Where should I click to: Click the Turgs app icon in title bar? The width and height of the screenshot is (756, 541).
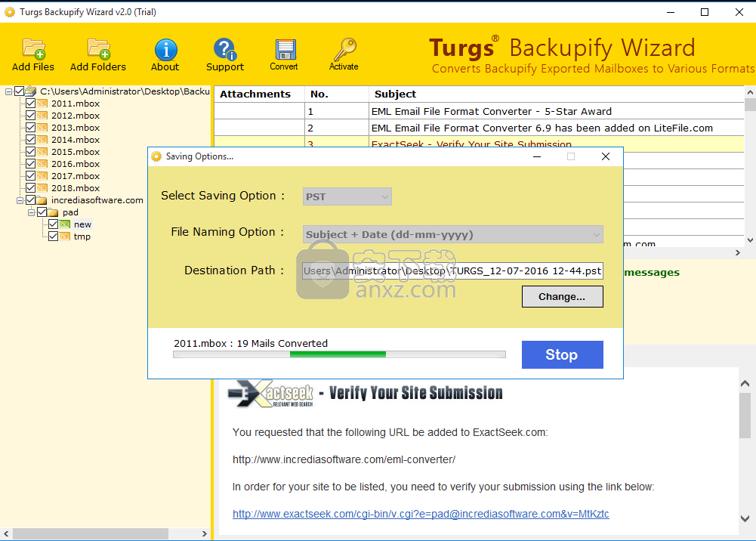(x=10, y=12)
